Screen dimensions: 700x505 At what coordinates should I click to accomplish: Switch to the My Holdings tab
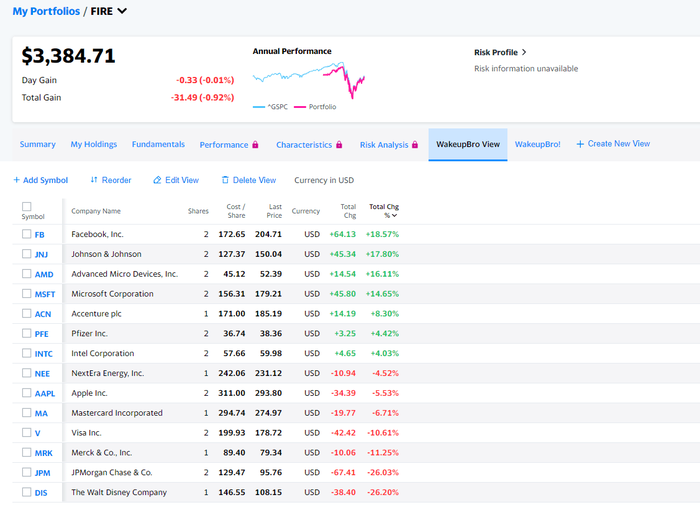point(93,144)
